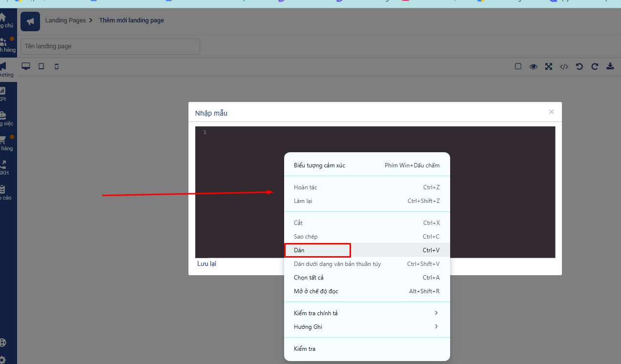Click the Lưu lại button
This screenshot has width=621, height=364.
point(207,263)
